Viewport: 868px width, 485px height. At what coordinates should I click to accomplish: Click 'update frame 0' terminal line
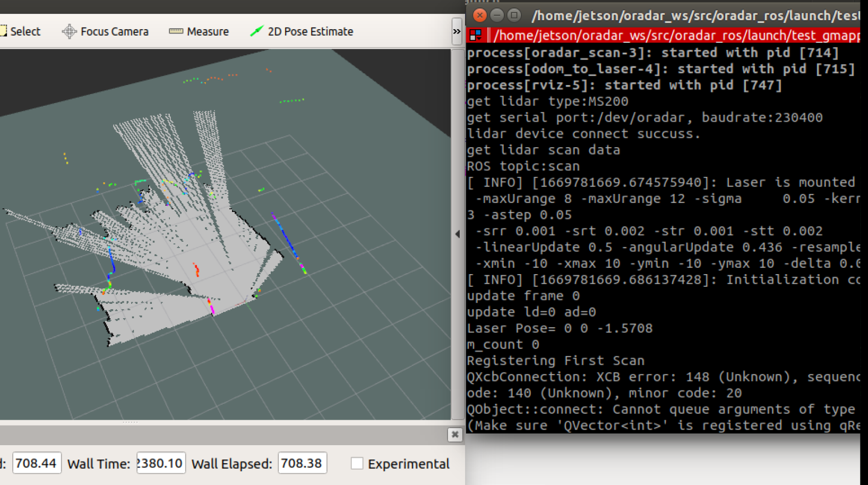(523, 296)
